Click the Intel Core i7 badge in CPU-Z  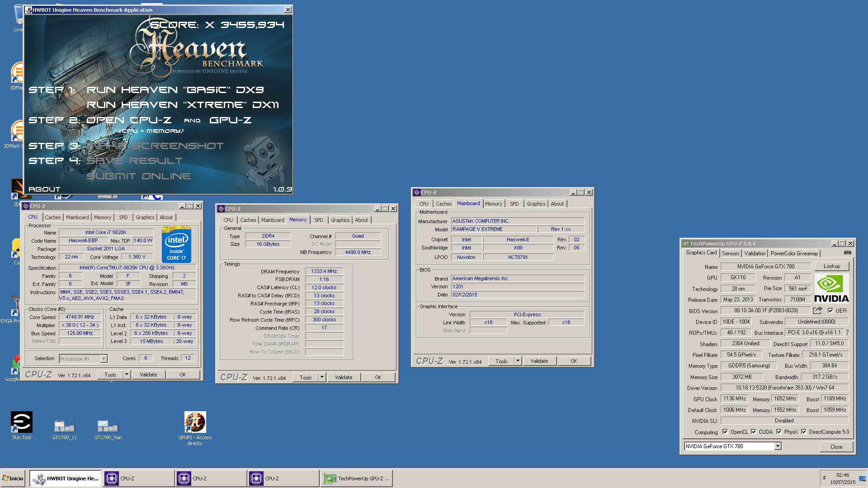point(176,244)
